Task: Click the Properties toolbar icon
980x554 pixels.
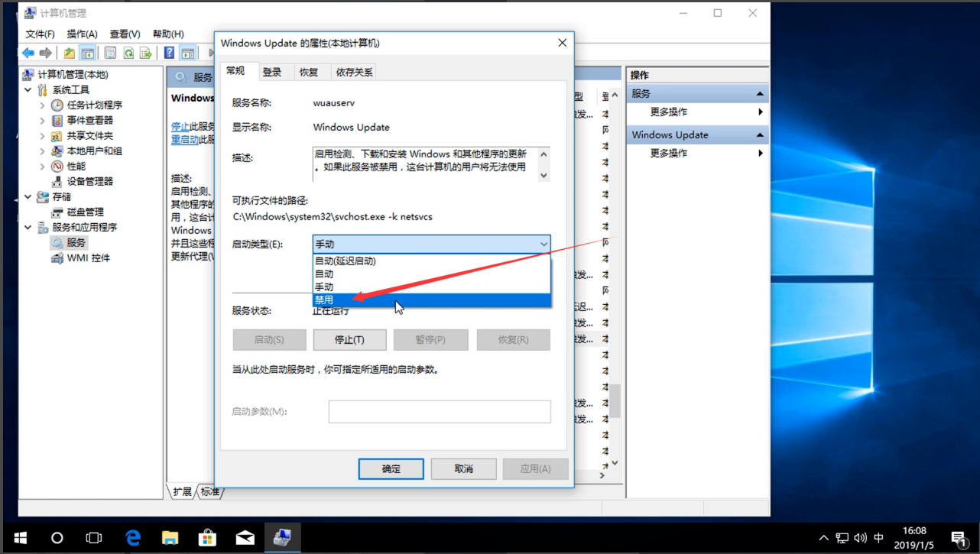Action: pos(109,52)
